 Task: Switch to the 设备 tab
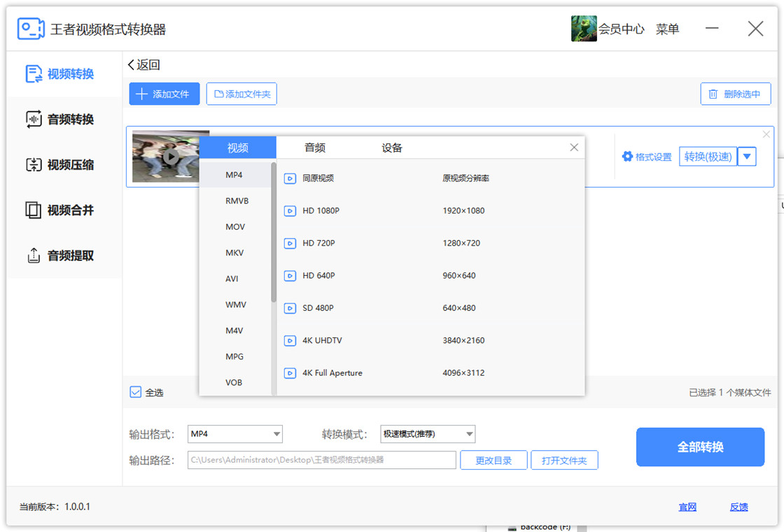tap(392, 148)
